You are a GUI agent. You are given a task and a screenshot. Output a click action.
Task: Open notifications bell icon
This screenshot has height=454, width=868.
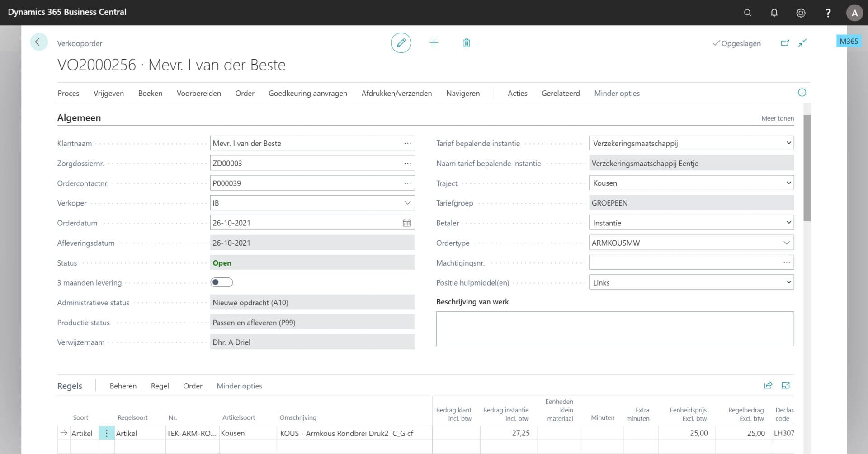[x=774, y=13]
